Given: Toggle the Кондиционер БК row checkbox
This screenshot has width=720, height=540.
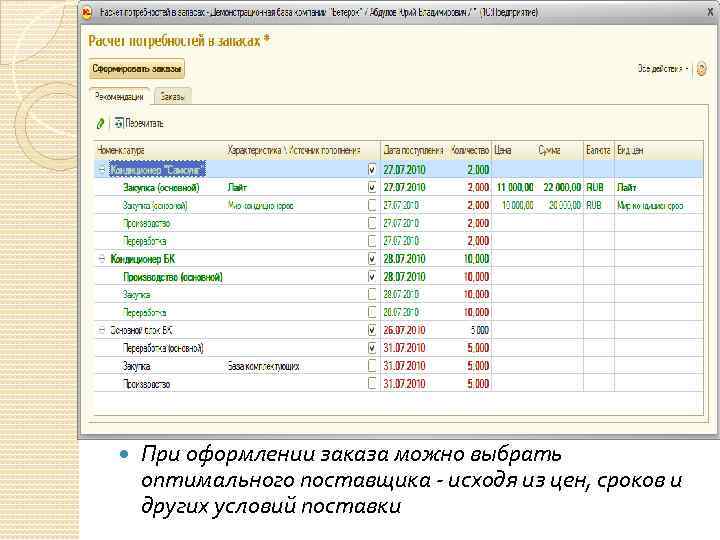Looking at the screenshot, I should [372, 259].
